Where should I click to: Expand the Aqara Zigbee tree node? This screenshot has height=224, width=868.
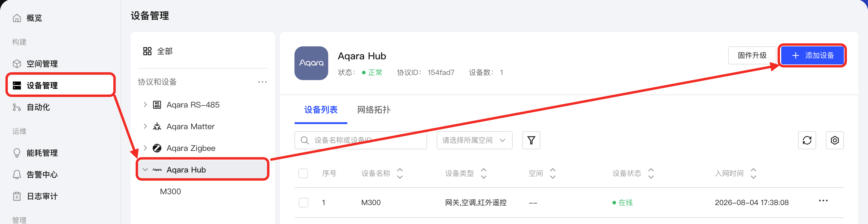(145, 148)
